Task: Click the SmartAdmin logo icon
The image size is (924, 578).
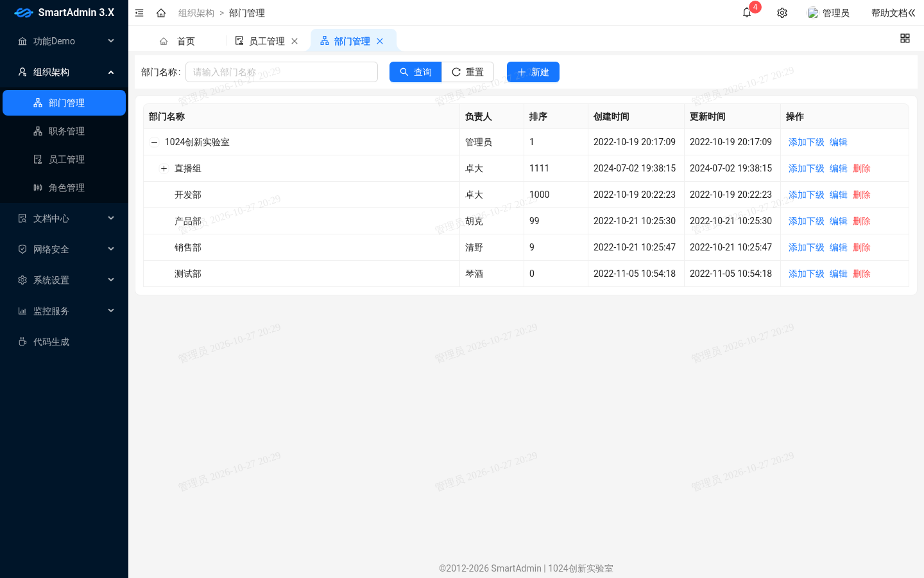Action: 24,13
